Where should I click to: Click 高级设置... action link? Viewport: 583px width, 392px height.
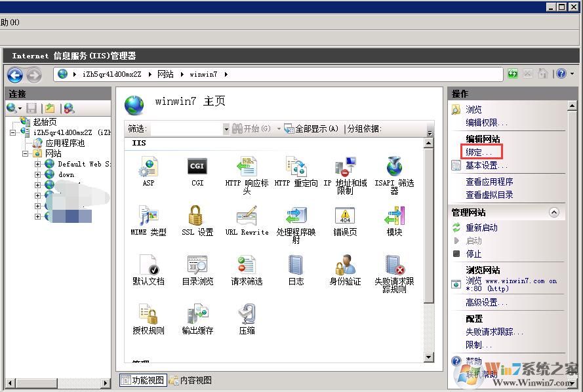(487, 302)
